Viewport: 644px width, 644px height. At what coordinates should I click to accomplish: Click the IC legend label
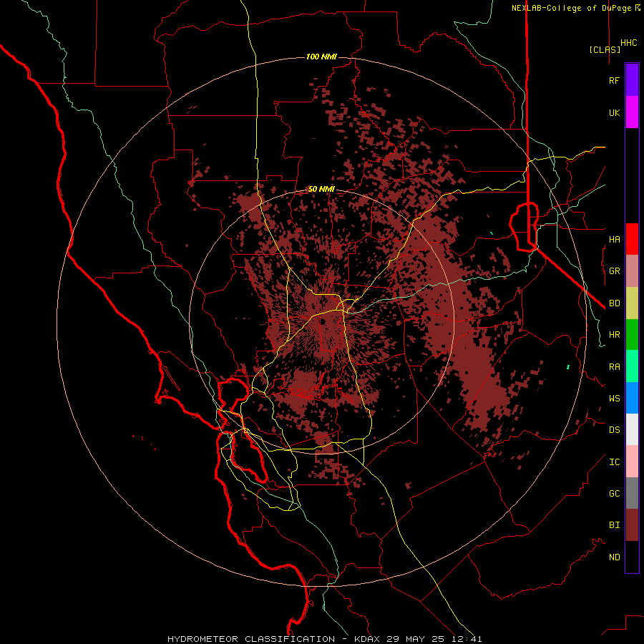click(615, 462)
